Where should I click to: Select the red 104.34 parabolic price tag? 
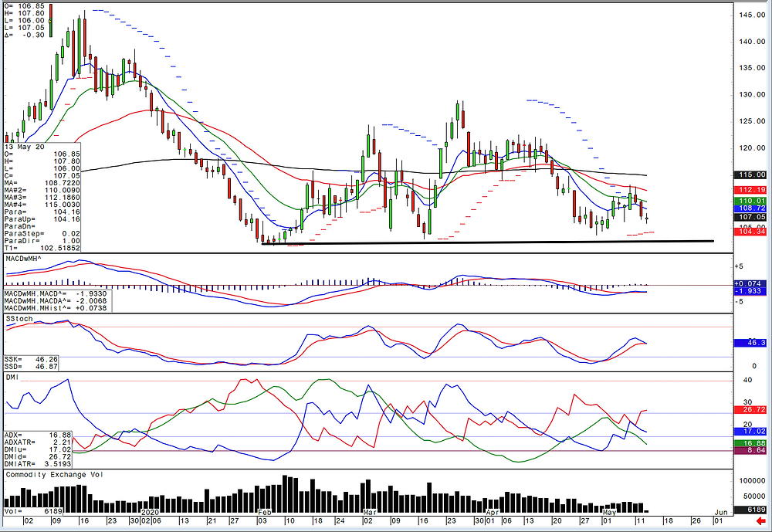(x=750, y=231)
